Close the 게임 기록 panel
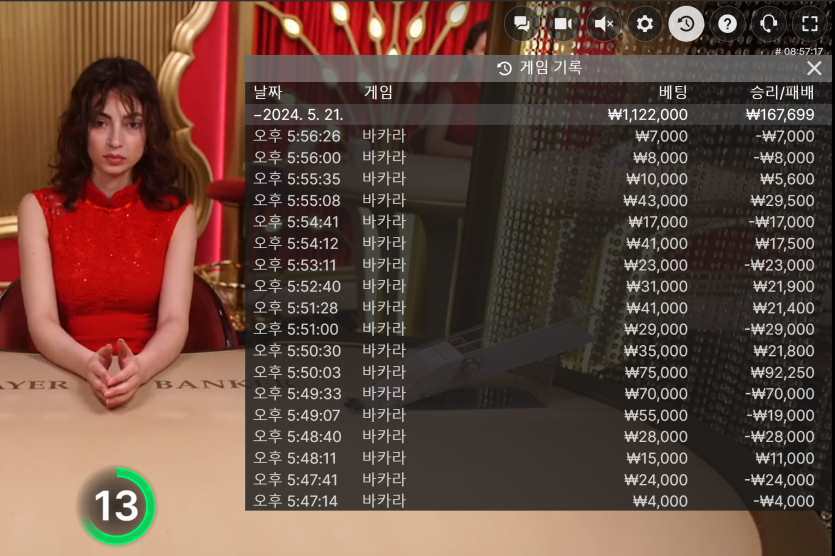Screen dimensions: 835x556 814,68
